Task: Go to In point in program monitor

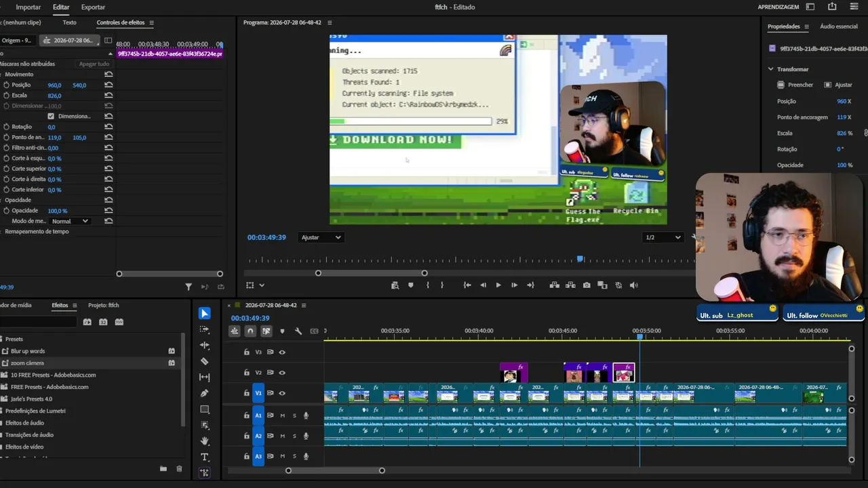Action: coord(467,285)
